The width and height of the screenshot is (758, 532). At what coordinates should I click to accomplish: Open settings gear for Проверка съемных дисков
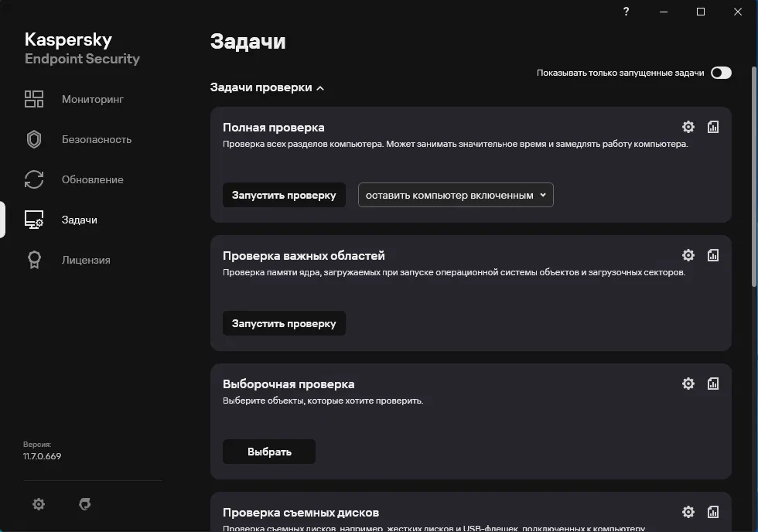coord(688,512)
